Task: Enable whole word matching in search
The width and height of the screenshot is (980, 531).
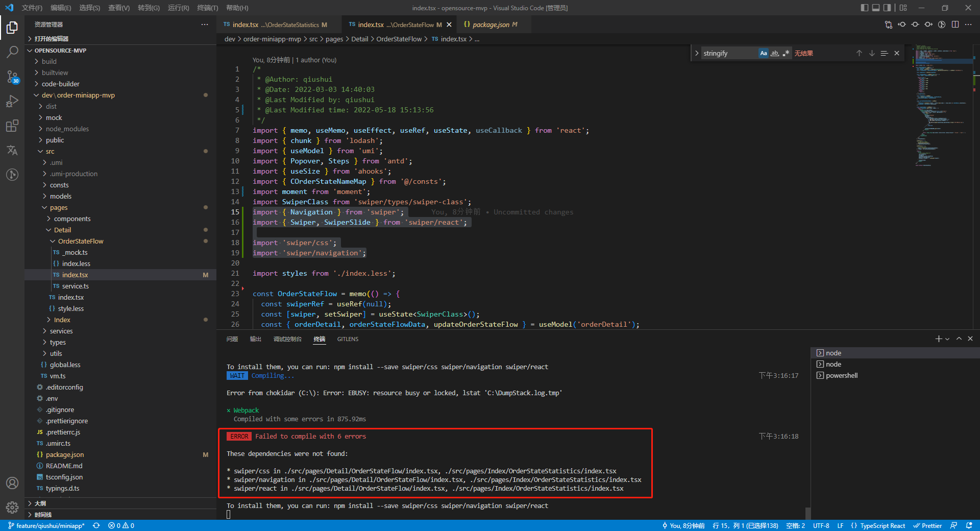Action: click(775, 53)
